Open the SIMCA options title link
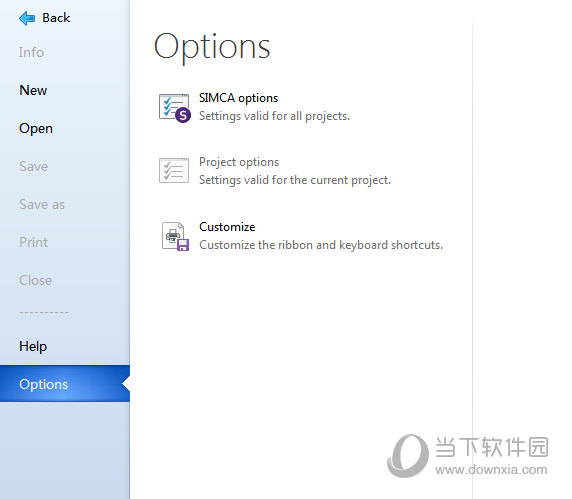The width and height of the screenshot is (572, 499). click(x=238, y=98)
